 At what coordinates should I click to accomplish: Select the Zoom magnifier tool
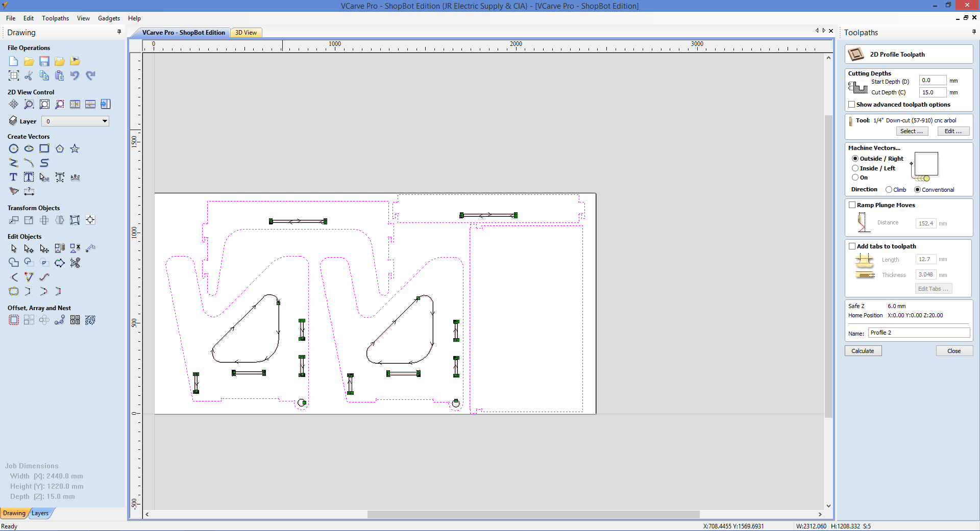pyautogui.click(x=29, y=104)
